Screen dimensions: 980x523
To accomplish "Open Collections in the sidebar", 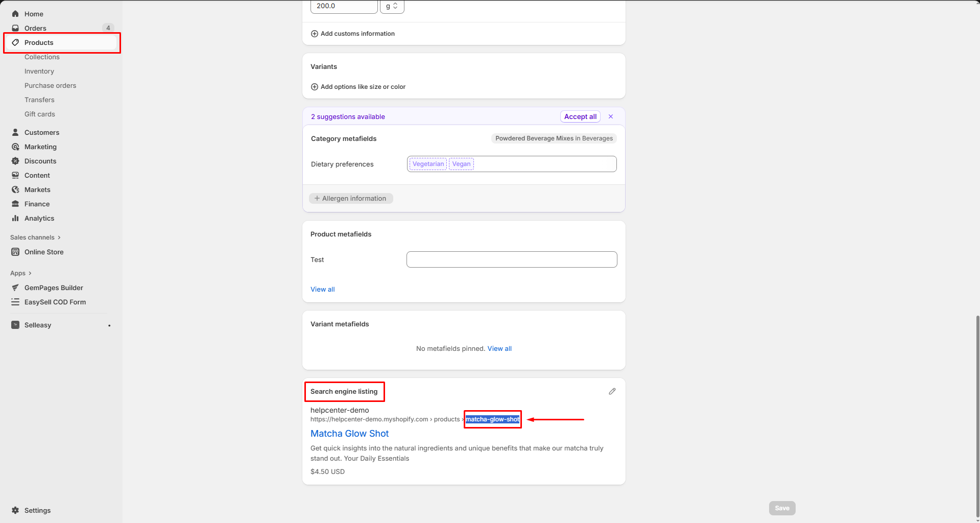I will [x=42, y=57].
